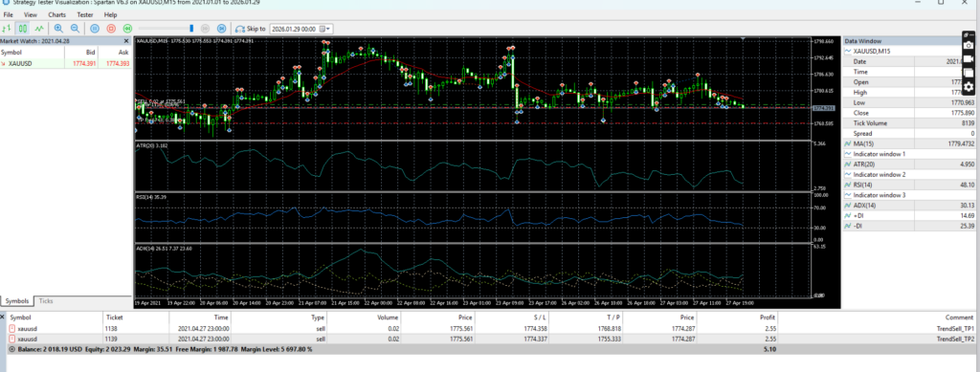The height and width of the screenshot is (372, 980).
Task: Click the Low value 1770.963
Action: point(963,102)
